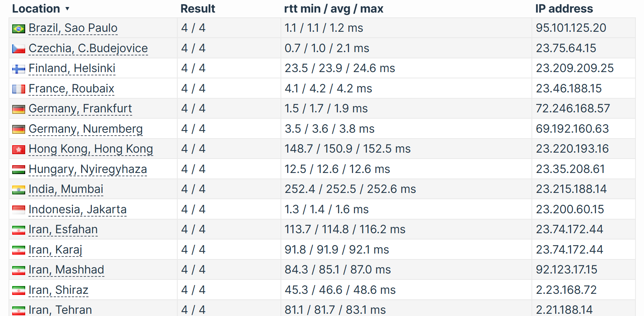Click the Finland flag icon

19,69
